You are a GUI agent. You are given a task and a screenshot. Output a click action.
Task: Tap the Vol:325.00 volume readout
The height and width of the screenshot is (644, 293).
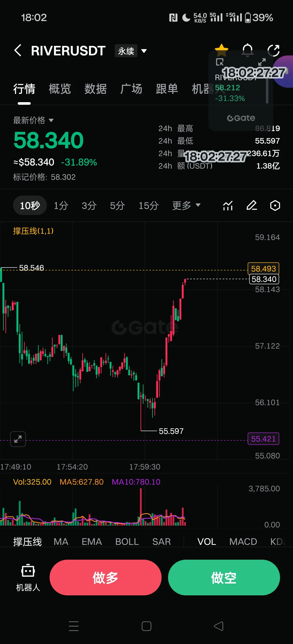point(32,482)
